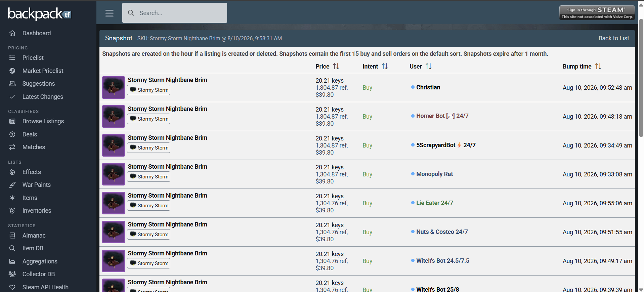Viewport: 644px width, 292px height.
Task: Click the Snapshot panel heading
Action: pyautogui.click(x=119, y=38)
